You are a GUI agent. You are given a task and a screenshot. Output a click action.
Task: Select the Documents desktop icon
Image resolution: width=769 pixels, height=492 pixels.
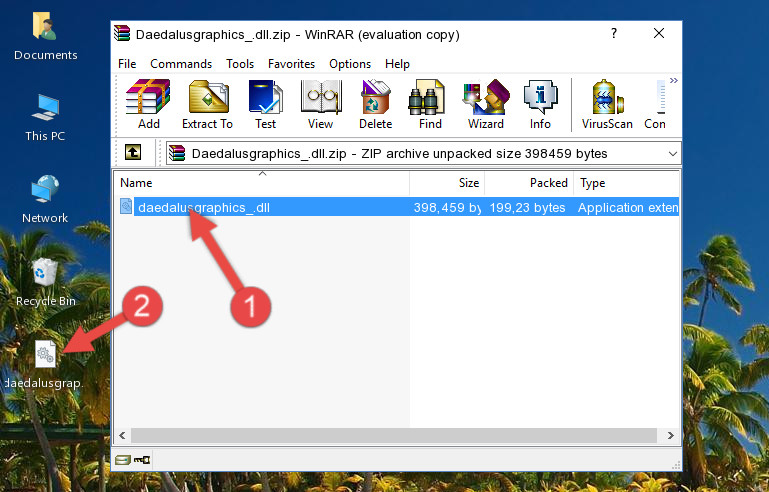pos(45,35)
